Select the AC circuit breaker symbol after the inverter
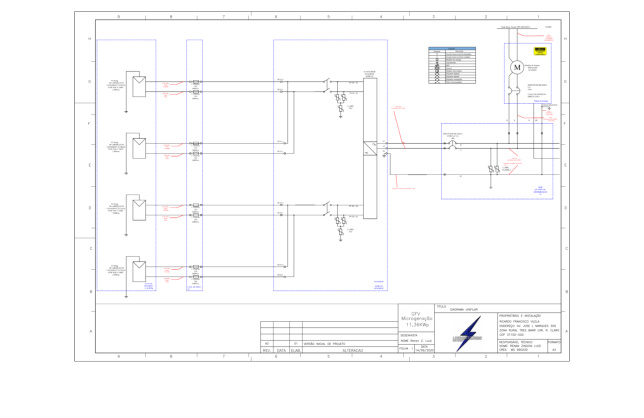This screenshot has height=418, width=644. pyautogui.click(x=452, y=145)
